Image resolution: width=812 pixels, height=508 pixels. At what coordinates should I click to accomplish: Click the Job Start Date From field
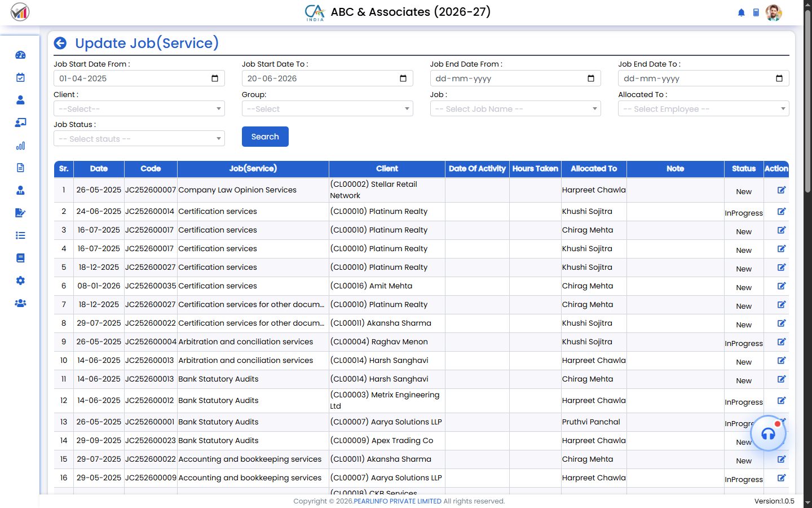click(139, 78)
